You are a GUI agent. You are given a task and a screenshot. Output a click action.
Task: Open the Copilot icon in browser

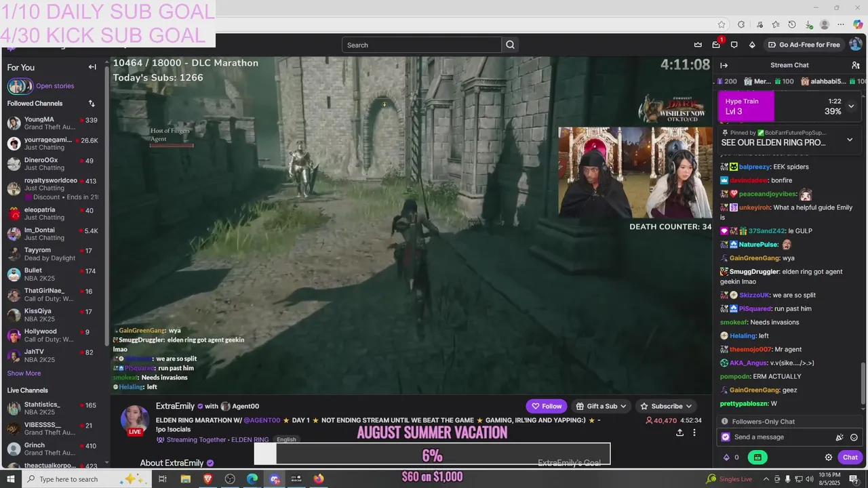click(858, 24)
